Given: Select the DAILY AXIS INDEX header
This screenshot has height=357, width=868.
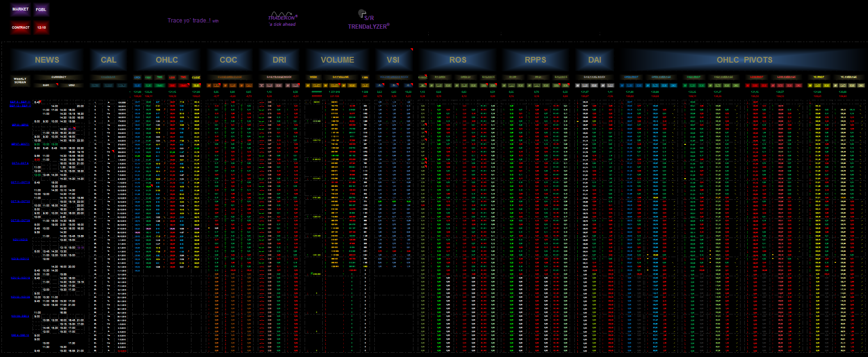Looking at the screenshot, I should click(x=594, y=77).
